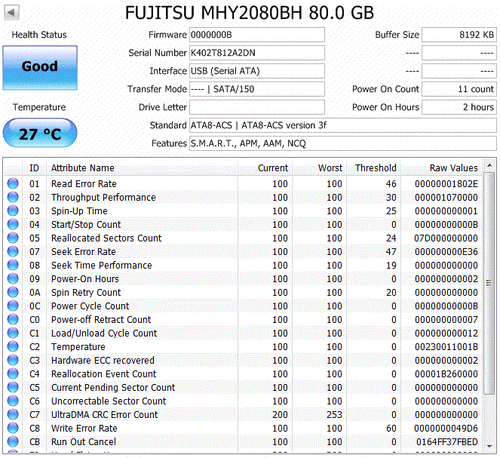This screenshot has width=500, height=458.
Task: Select the Seek Error Rate row name
Action: pos(83,252)
